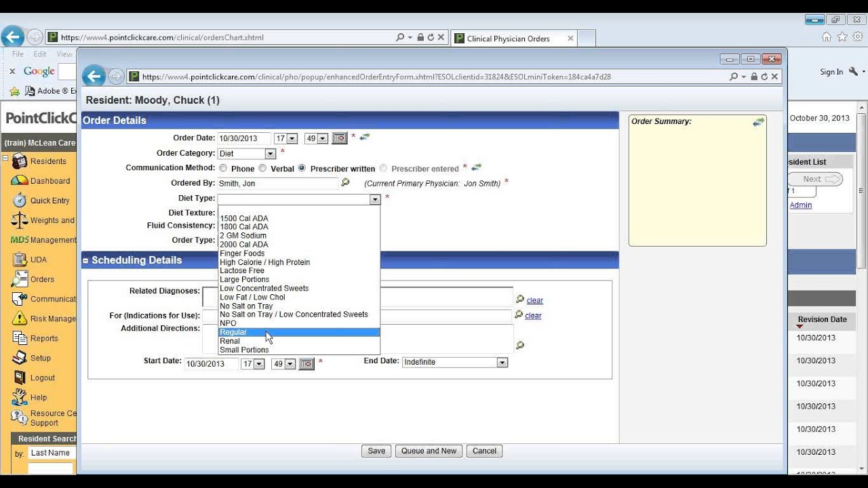Open UDA in the sidebar
This screenshot has height=488, width=868.
(39, 260)
